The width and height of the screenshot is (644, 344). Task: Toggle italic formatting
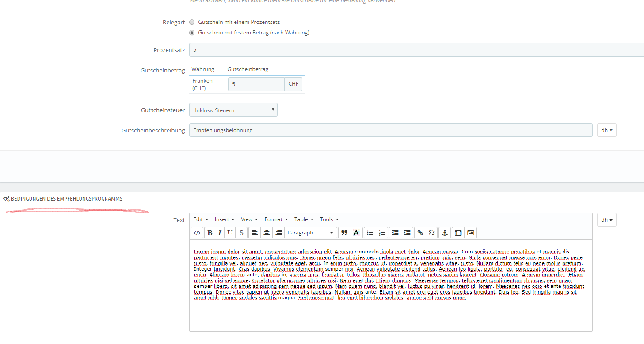coord(220,233)
